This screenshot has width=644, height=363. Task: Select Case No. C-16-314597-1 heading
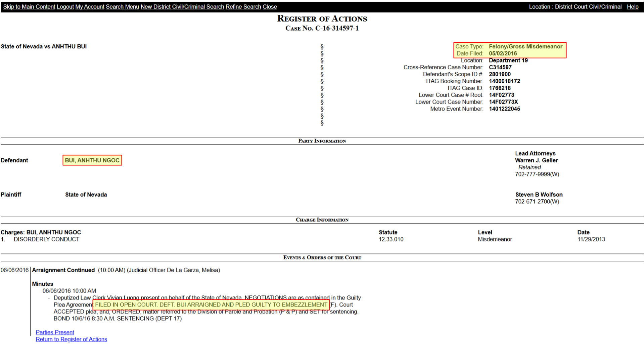tap(322, 28)
